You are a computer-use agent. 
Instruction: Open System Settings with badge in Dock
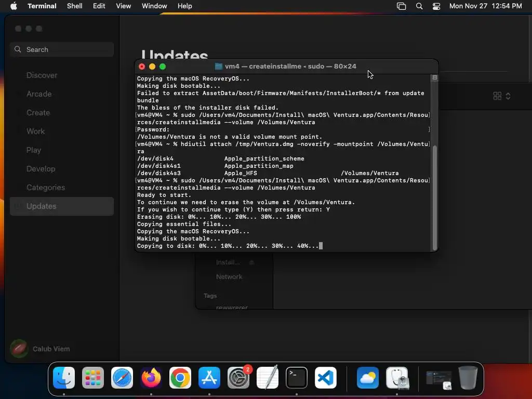pos(238,378)
